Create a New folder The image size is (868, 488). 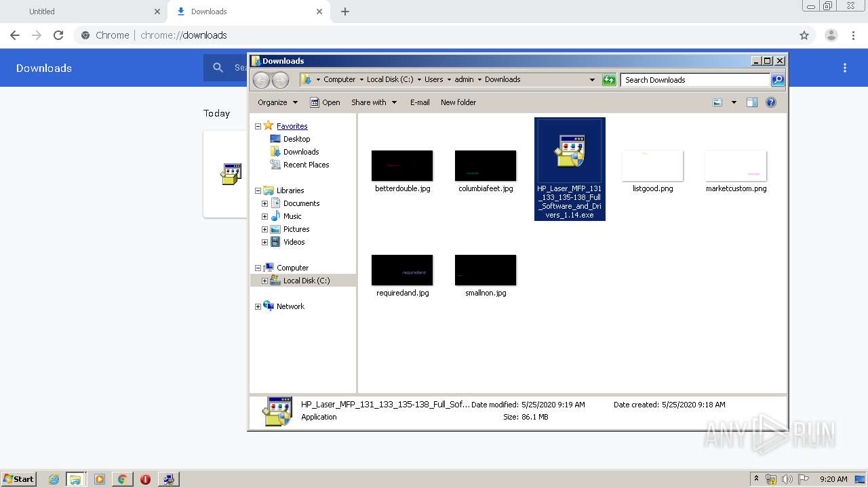(x=458, y=102)
